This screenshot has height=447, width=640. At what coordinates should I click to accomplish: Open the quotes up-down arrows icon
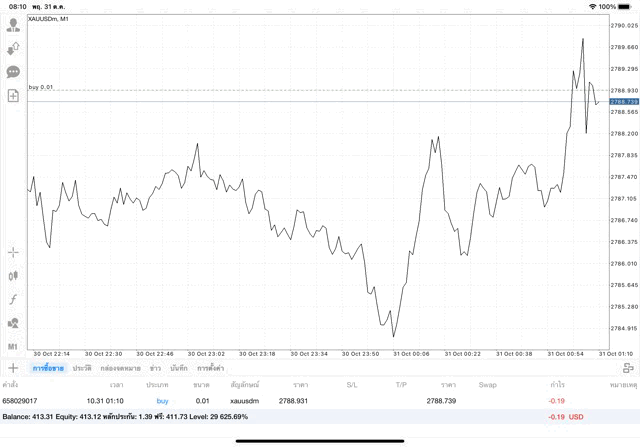(x=13, y=48)
